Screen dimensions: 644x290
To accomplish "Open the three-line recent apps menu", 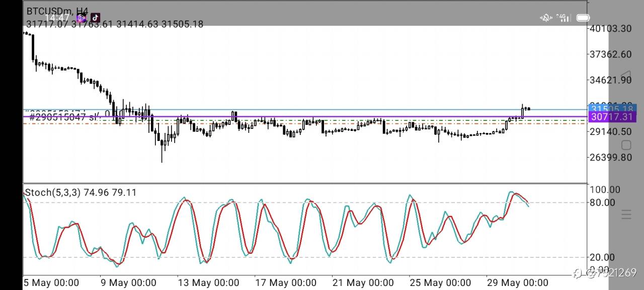I will pos(626,214).
